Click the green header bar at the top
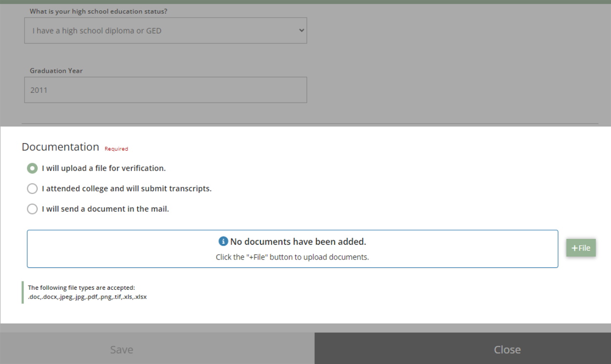This screenshot has height=364, width=611. [305, 2]
